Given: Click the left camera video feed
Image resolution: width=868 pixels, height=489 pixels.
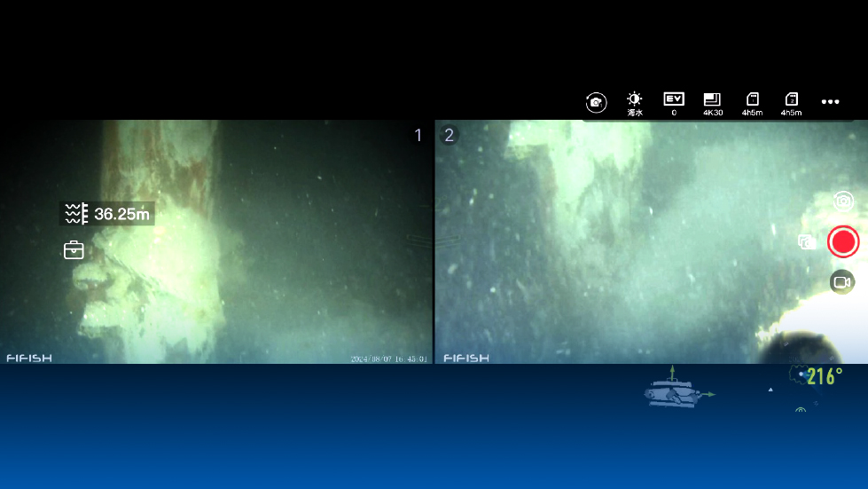Looking at the screenshot, I should tap(216, 242).
